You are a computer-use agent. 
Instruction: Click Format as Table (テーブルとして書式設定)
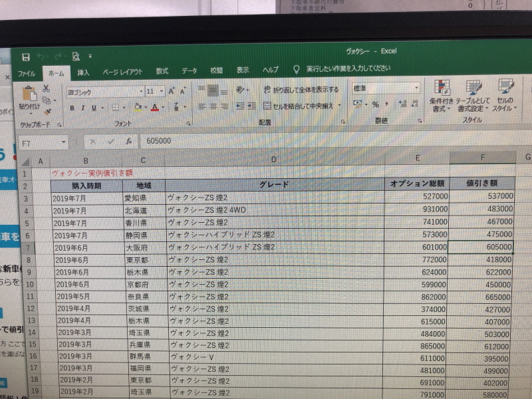click(x=473, y=96)
